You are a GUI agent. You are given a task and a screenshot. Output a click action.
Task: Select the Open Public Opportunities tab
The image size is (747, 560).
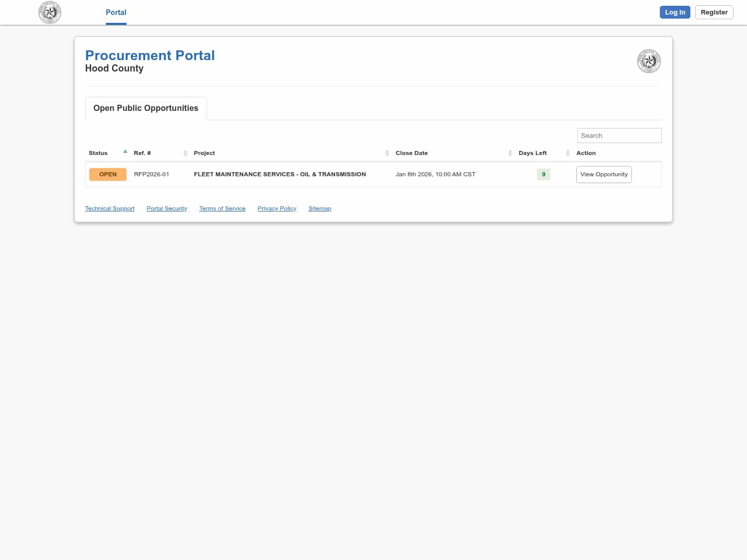click(146, 108)
